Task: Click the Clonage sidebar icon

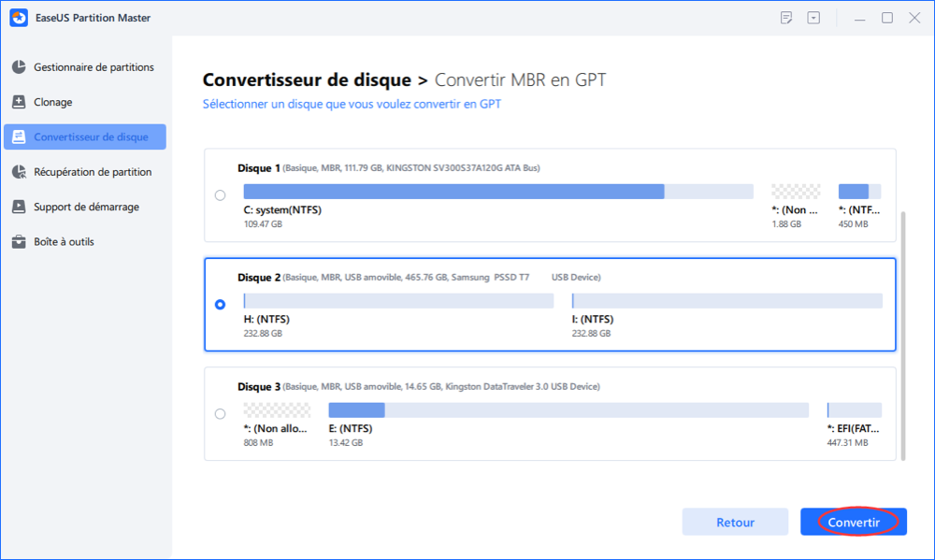Action: click(x=19, y=102)
